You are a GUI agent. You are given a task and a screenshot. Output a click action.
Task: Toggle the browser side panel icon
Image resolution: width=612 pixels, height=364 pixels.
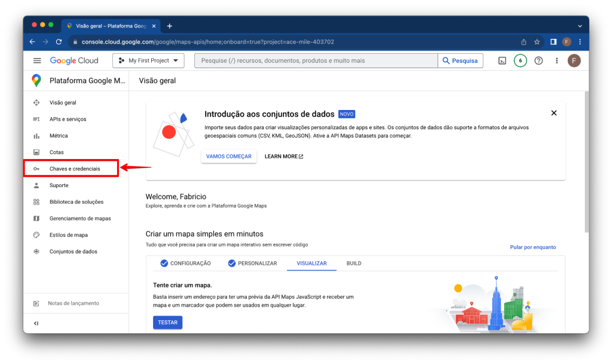[553, 42]
